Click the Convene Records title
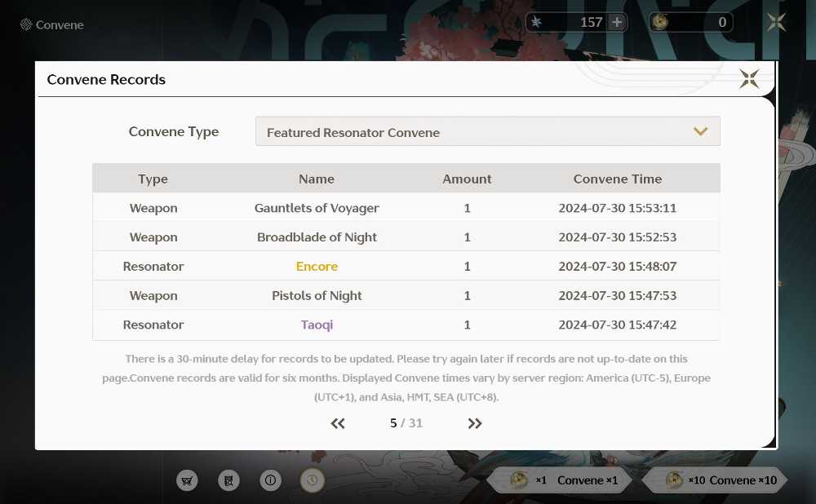Image resolution: width=816 pixels, height=504 pixels. tap(106, 80)
